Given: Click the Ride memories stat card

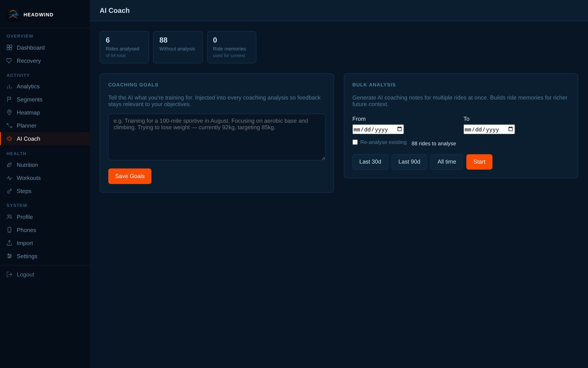Looking at the screenshot, I should click(x=232, y=47).
